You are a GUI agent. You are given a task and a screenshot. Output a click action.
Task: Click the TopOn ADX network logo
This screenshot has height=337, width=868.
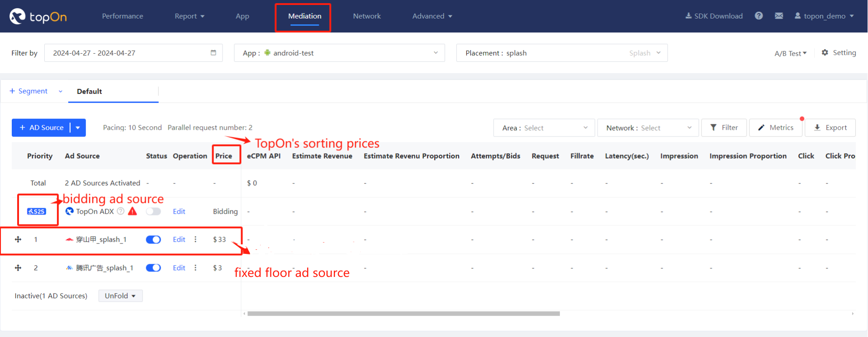click(69, 211)
